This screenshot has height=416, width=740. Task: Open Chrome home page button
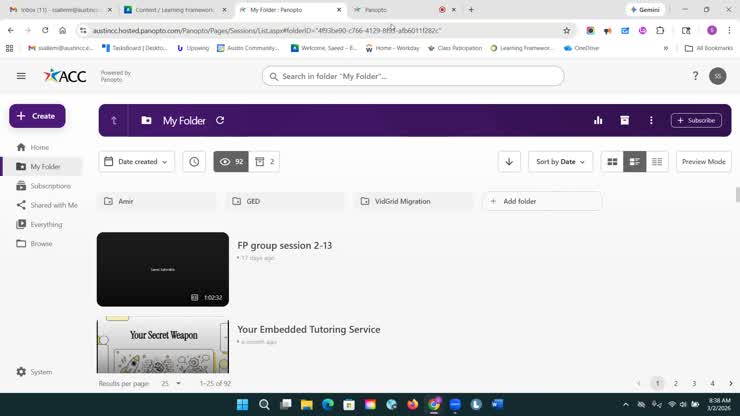62,30
